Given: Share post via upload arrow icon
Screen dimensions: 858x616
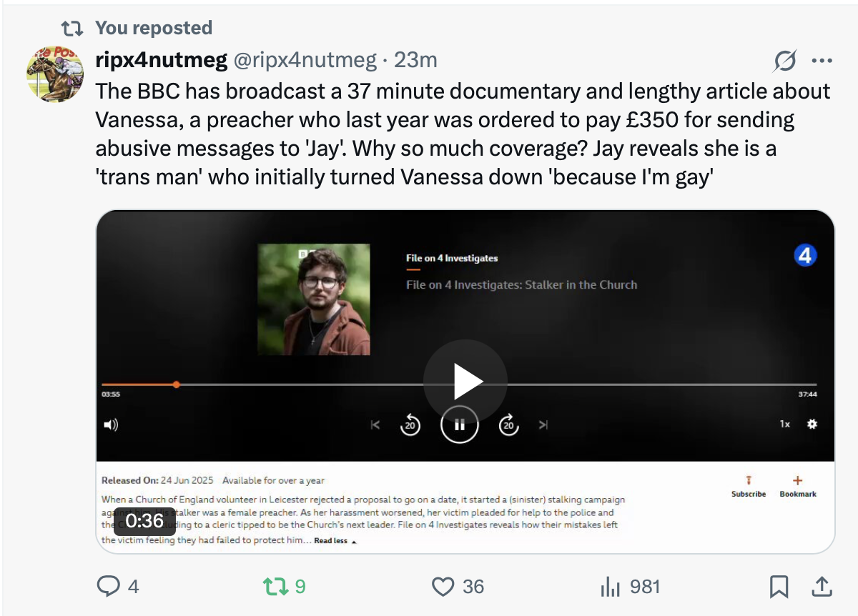Looking at the screenshot, I should 822,587.
